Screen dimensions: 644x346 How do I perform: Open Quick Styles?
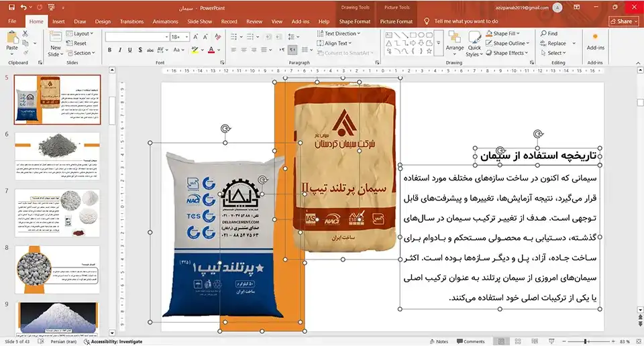pyautogui.click(x=474, y=44)
